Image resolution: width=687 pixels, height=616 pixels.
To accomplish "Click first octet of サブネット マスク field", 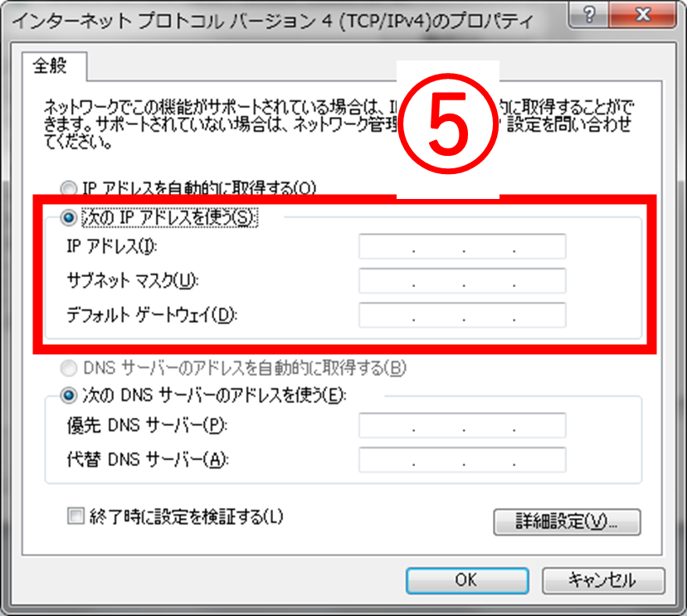I will [x=387, y=280].
